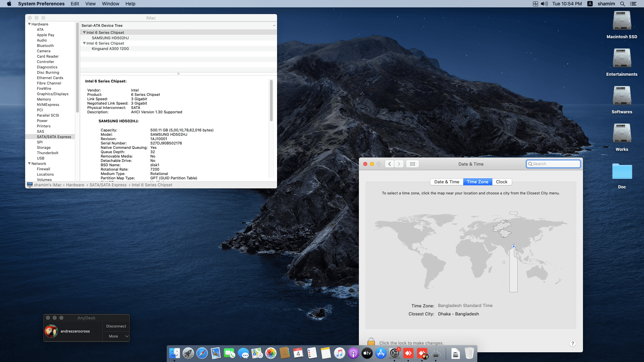This screenshot has height=362, width=644.
Task: Open Notes from the dock
Action: pos(326,353)
